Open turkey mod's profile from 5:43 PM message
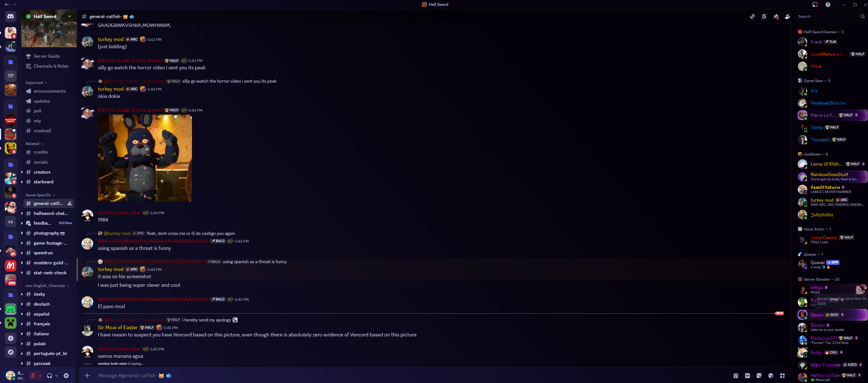 (x=110, y=39)
